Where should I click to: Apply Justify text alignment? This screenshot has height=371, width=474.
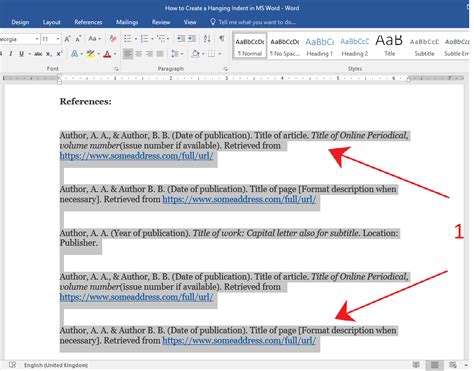click(160, 54)
